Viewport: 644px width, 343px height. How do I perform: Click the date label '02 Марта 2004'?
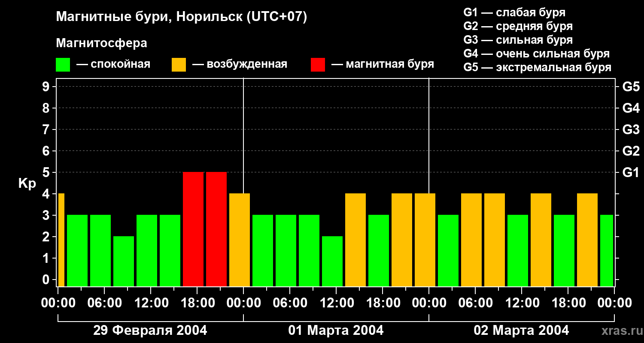point(521,331)
